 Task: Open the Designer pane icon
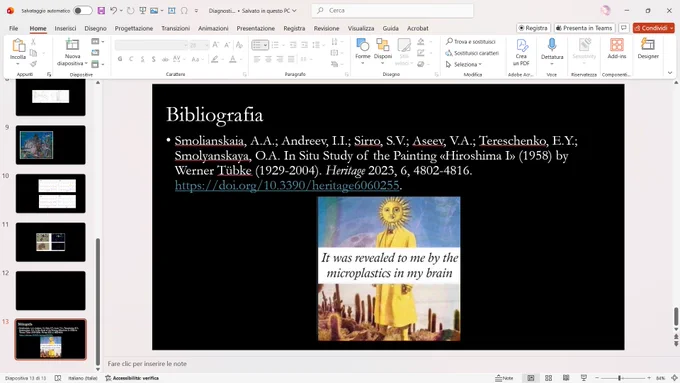(x=648, y=45)
